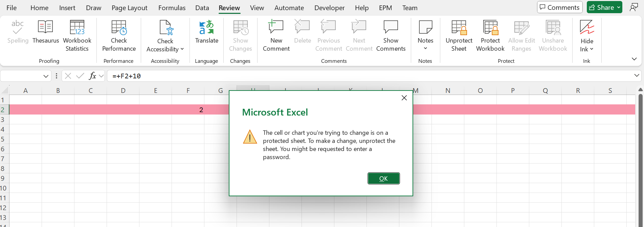644x227 pixels.
Task: Run Check Performance
Action: tap(119, 36)
